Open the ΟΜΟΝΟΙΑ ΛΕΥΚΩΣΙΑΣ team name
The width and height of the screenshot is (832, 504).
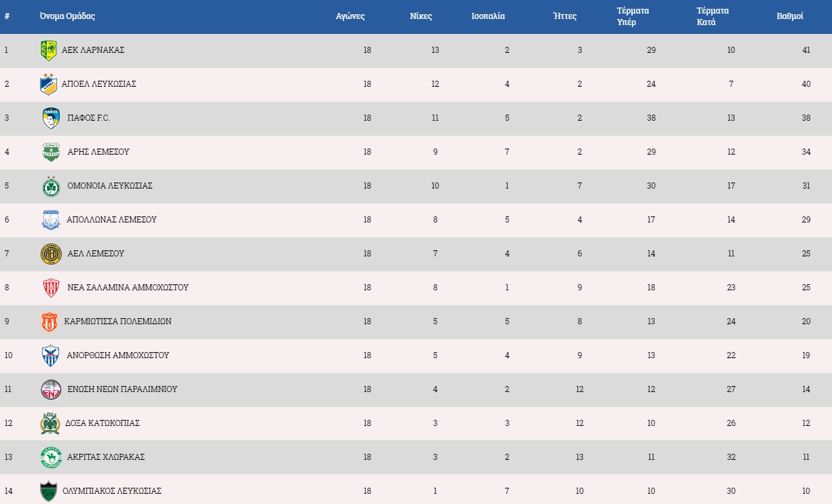pyautogui.click(x=110, y=186)
